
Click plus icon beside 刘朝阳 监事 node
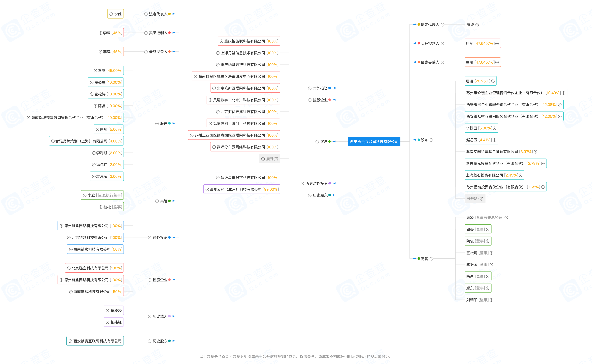click(491, 300)
